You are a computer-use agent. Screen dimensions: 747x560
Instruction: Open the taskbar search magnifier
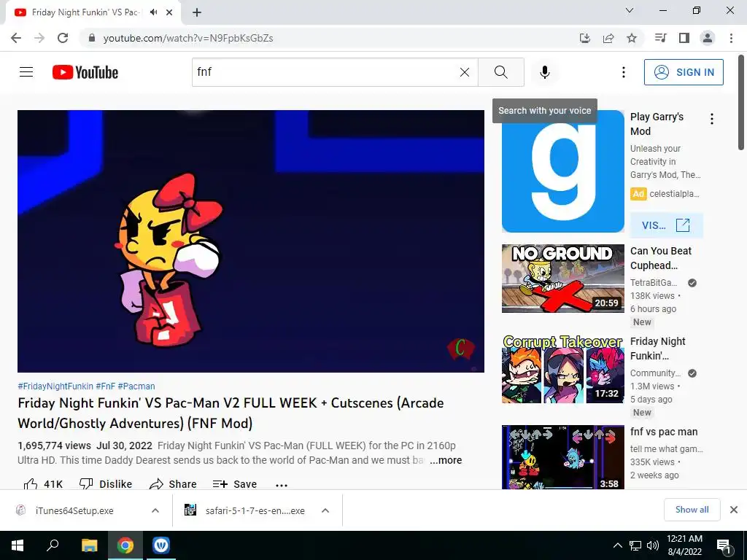coord(53,545)
